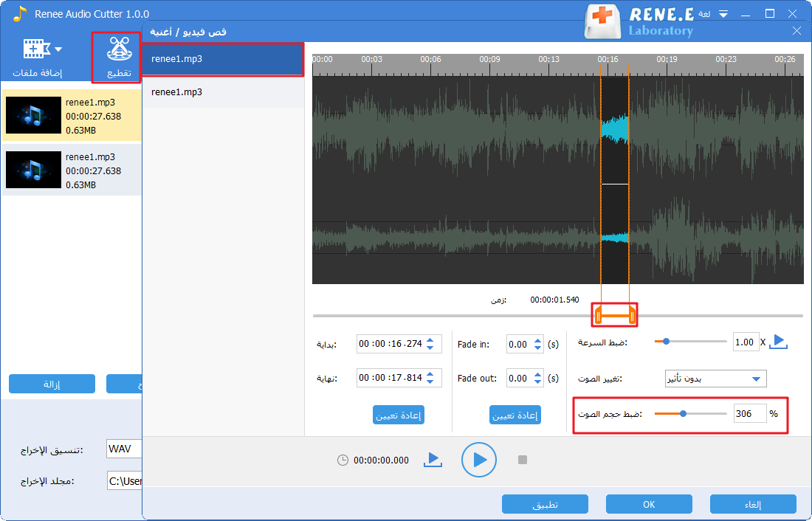Click the scissors cut (تقطيع) tool icon
This screenshot has width=812, height=521.
119,49
